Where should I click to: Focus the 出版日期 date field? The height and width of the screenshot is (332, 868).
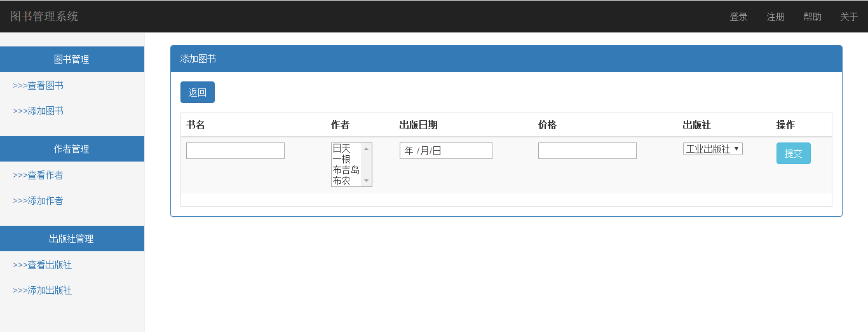click(446, 151)
